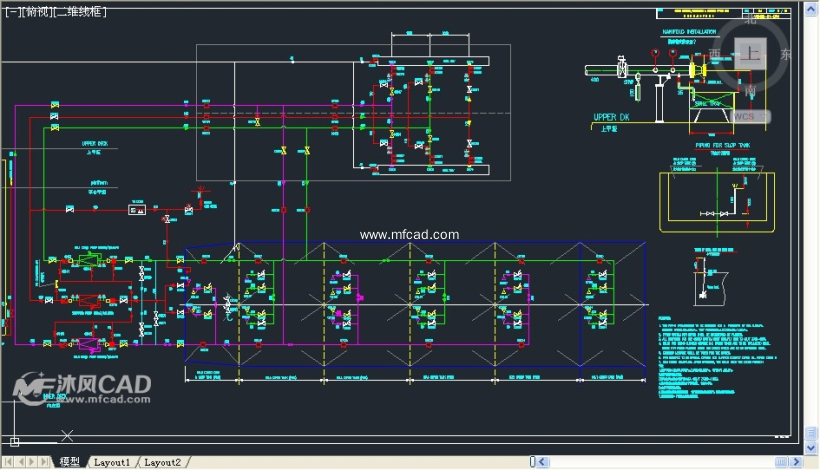
Task: Switch to the Layout2 tab
Action: pyautogui.click(x=162, y=462)
